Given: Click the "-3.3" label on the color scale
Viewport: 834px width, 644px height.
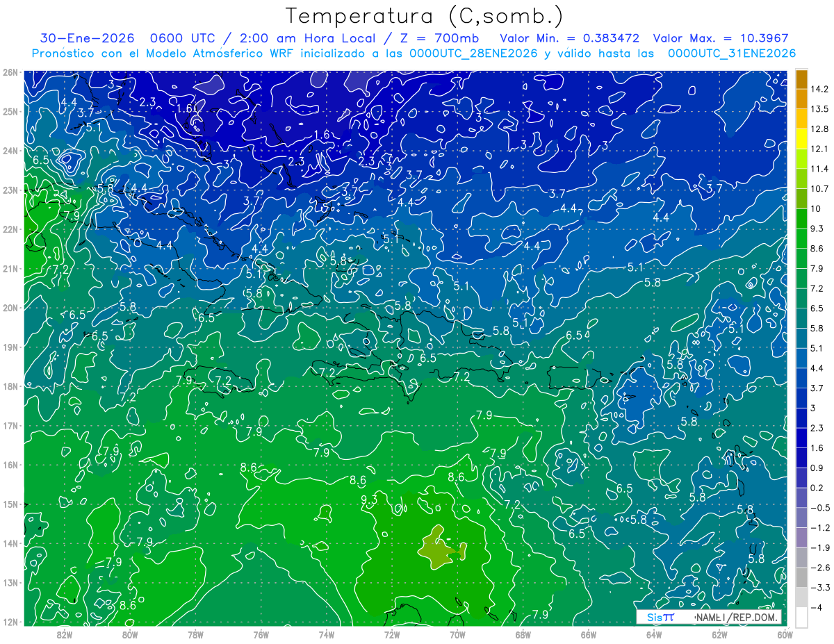Looking at the screenshot, I should pyautogui.click(x=820, y=588).
